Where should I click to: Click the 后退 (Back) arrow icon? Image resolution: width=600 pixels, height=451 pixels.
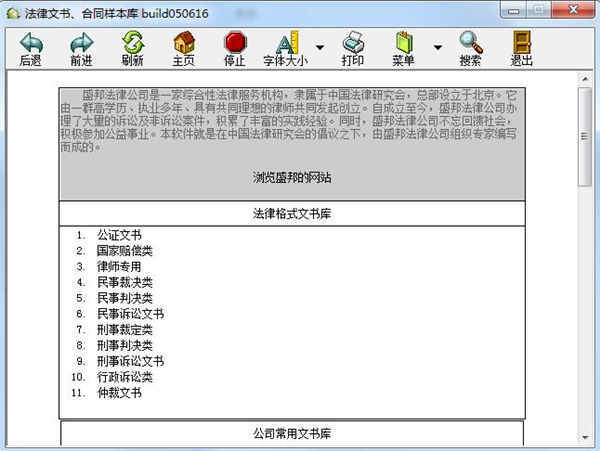point(31,43)
